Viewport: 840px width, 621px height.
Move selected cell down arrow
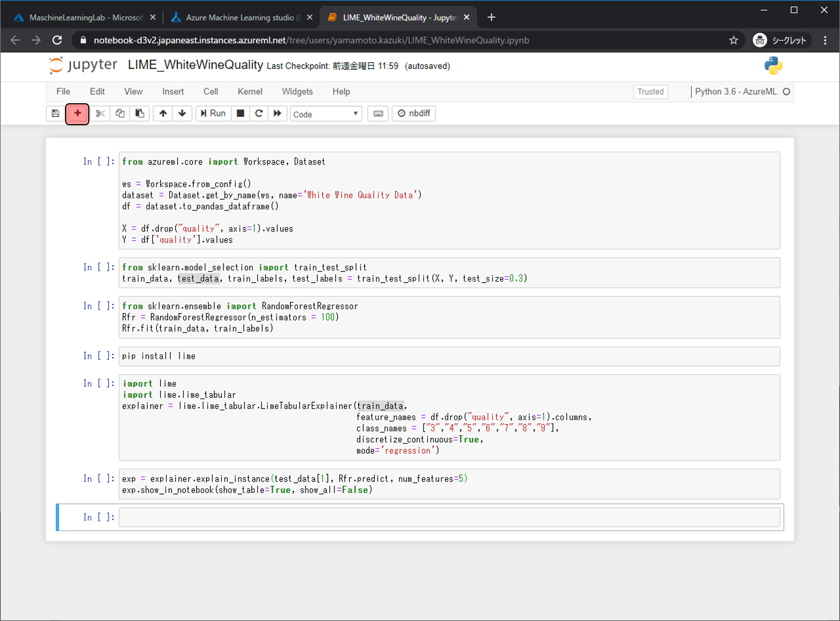[182, 114]
